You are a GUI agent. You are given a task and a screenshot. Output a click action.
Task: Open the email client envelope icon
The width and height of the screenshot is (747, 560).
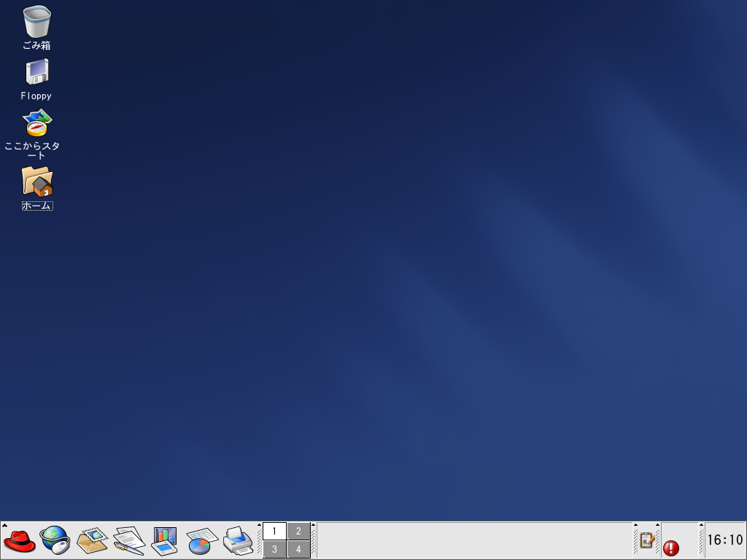(92, 541)
